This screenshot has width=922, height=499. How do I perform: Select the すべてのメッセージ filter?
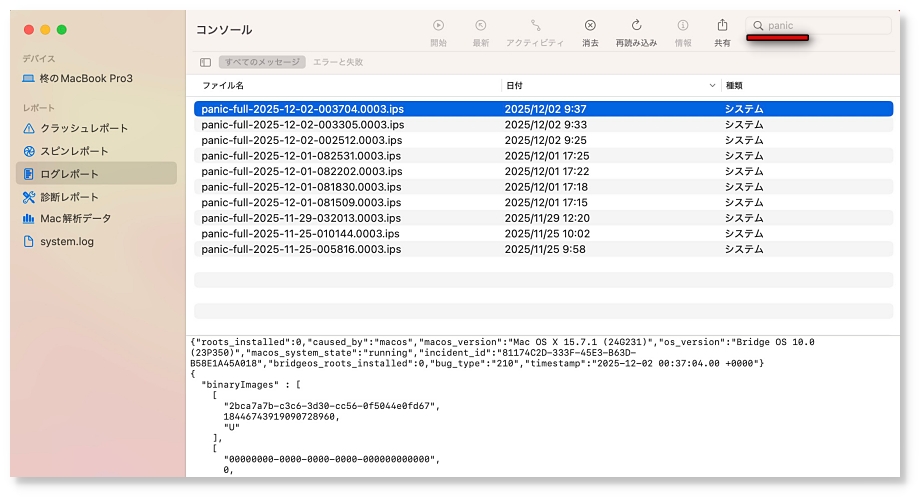coord(261,62)
